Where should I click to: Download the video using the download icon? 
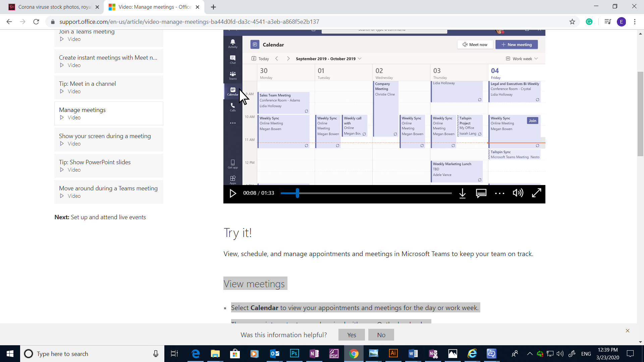click(x=462, y=193)
